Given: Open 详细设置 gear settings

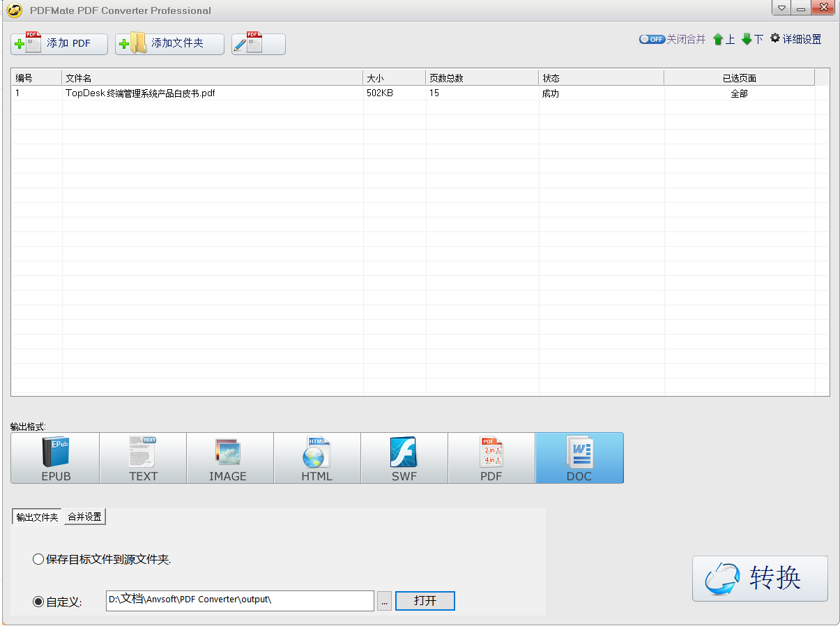Looking at the screenshot, I should [795, 40].
